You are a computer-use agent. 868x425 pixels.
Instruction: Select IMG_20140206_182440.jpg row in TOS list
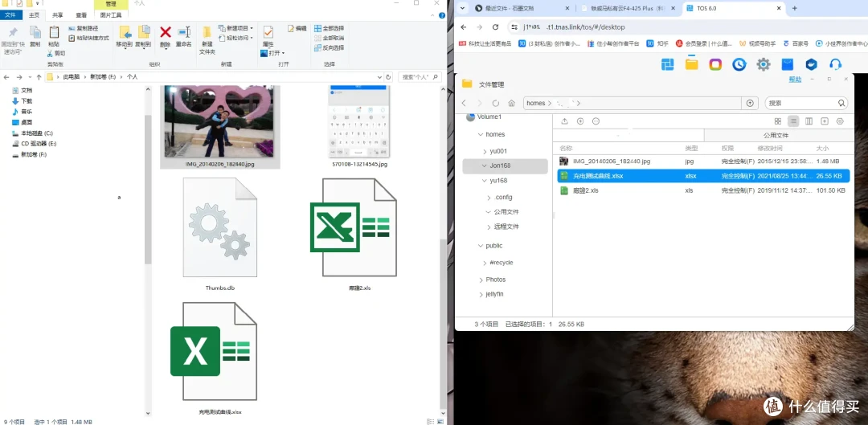click(x=703, y=161)
